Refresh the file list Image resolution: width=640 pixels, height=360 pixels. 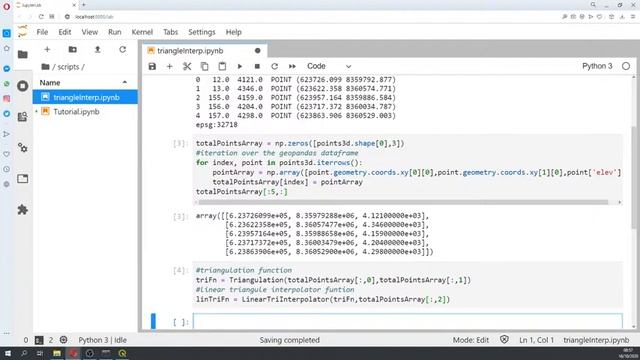122,49
